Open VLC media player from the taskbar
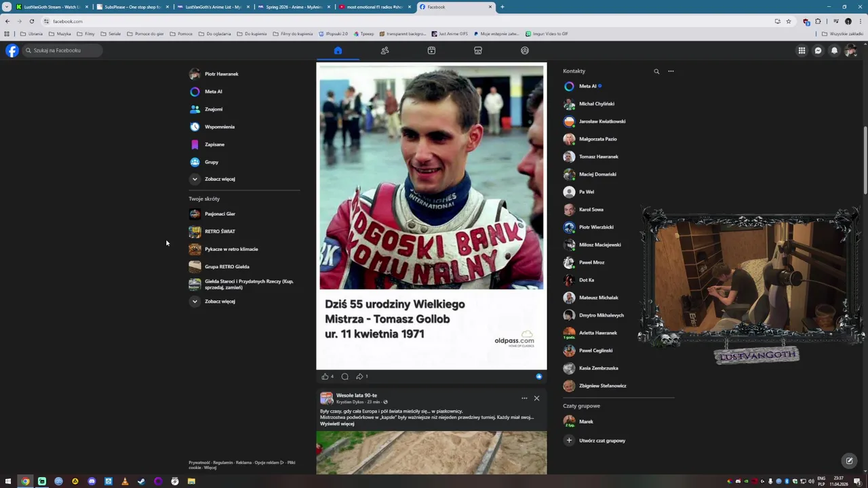Screen dimensions: 868x488 [x=125, y=481]
